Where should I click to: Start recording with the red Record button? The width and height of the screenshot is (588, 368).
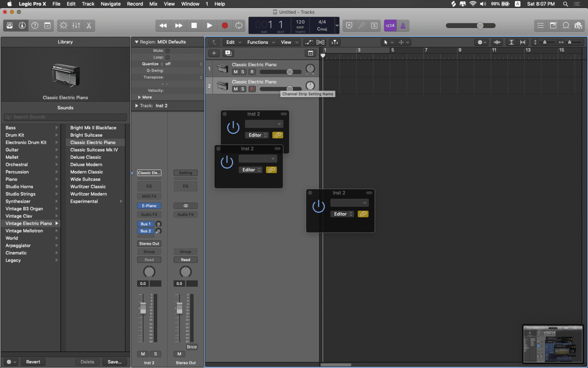click(225, 25)
